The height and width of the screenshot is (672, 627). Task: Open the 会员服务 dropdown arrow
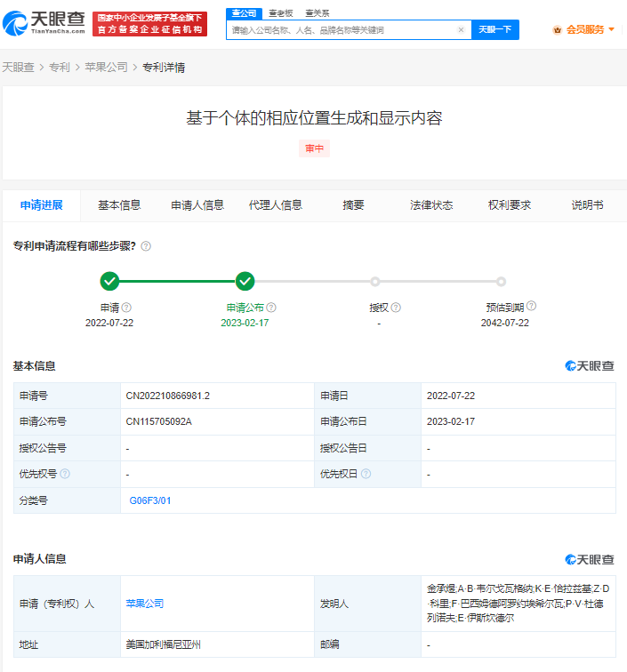pos(612,29)
